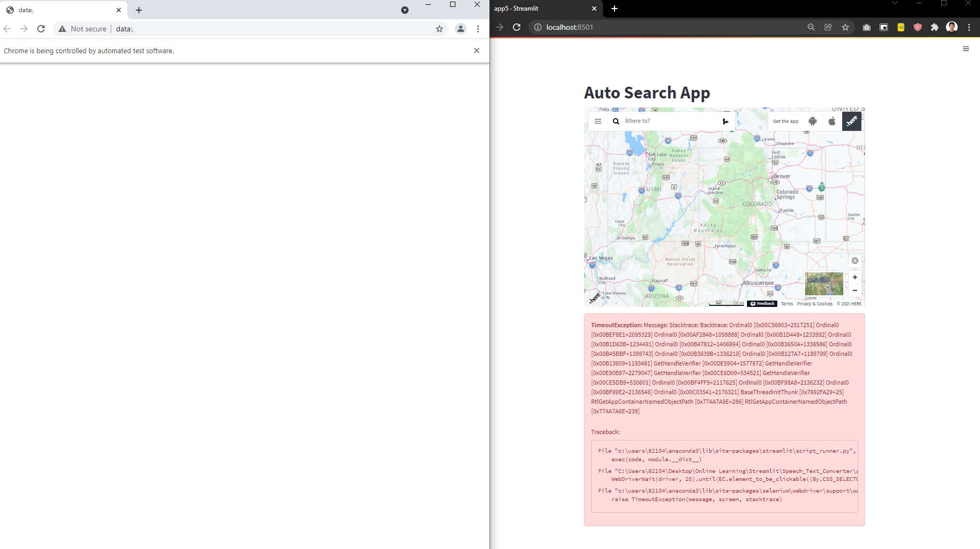The height and width of the screenshot is (549, 980).
Task: Open the three-dot menu of the automated Chrome window
Action: click(x=478, y=29)
